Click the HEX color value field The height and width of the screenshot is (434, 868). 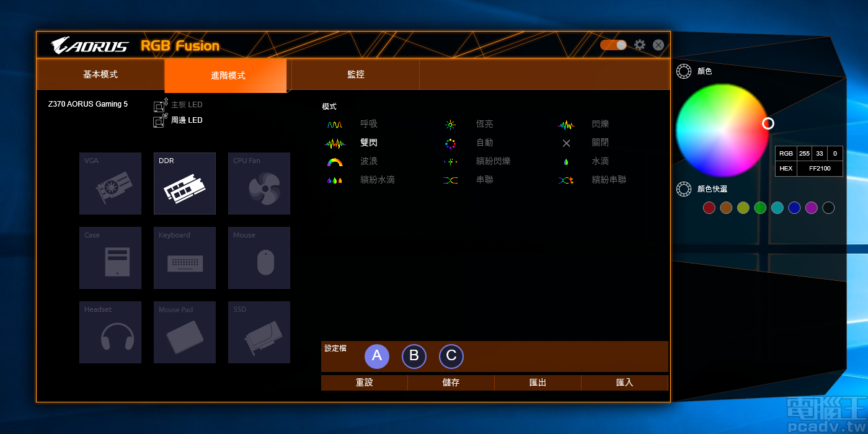[819, 169]
